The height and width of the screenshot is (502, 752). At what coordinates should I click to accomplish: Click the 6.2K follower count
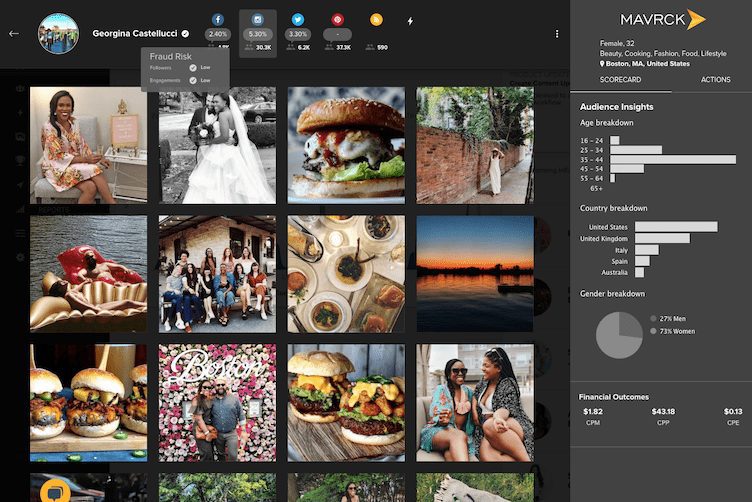coord(304,47)
